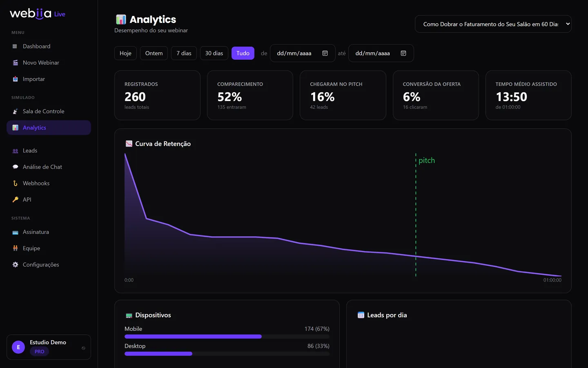Viewport: 588px width, 368px height.
Task: Click the '0:00' chart axis label
Action: point(129,280)
